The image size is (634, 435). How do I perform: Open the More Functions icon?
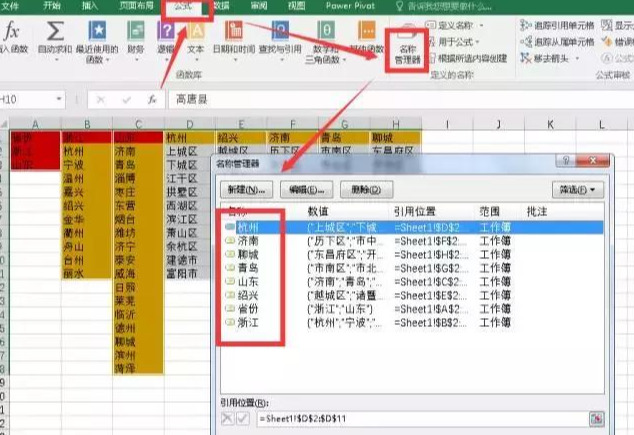pyautogui.click(x=366, y=31)
